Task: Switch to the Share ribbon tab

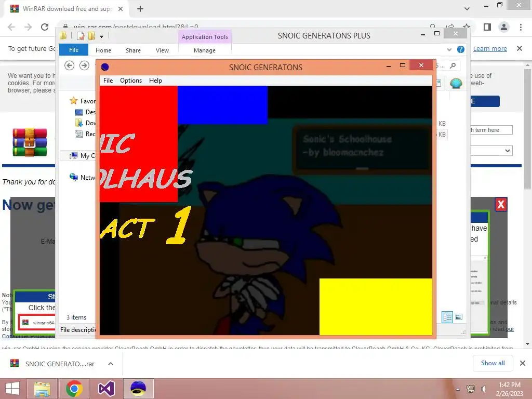Action: (133, 50)
